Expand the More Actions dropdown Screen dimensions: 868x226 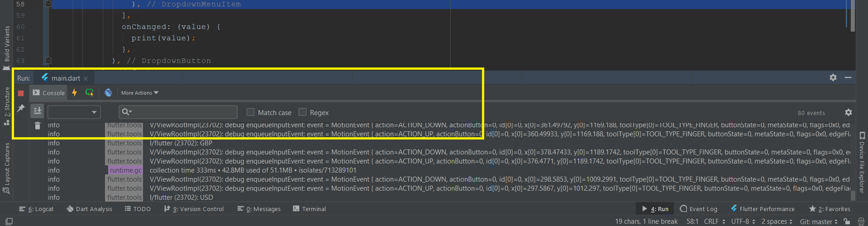click(139, 93)
